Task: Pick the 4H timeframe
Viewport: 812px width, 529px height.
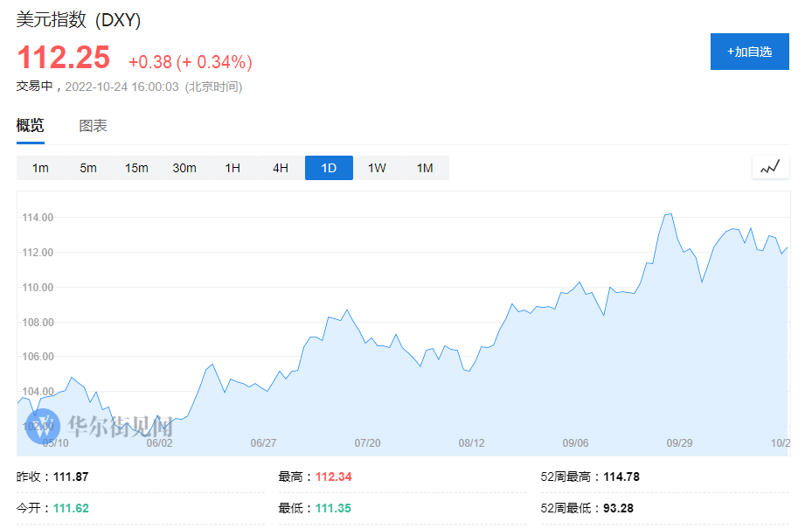Action: pyautogui.click(x=281, y=168)
